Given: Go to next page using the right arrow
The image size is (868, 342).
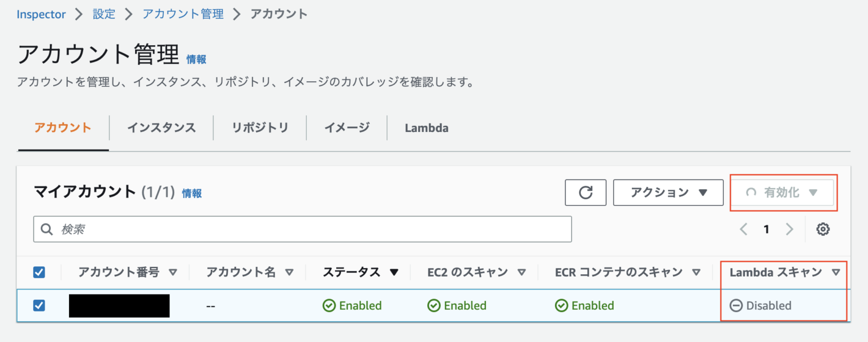Looking at the screenshot, I should (x=789, y=229).
